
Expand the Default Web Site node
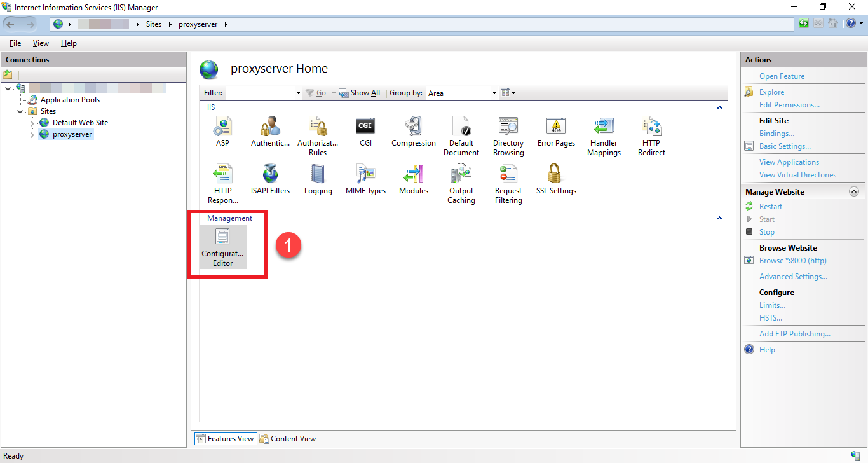click(x=32, y=123)
